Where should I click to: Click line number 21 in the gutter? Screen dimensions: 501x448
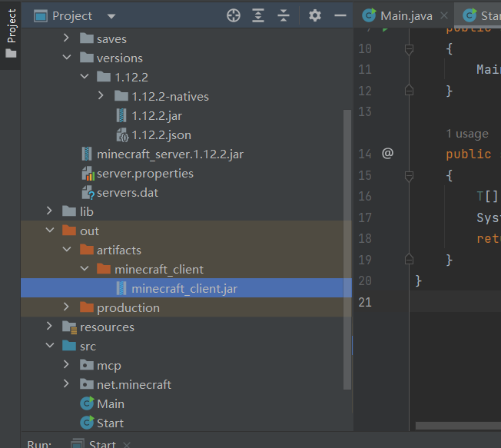[x=365, y=302]
